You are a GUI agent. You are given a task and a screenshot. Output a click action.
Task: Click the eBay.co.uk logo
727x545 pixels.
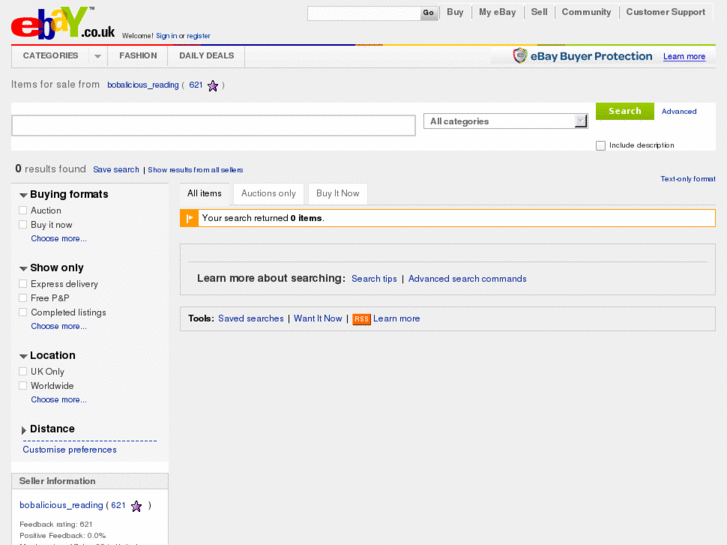point(63,23)
